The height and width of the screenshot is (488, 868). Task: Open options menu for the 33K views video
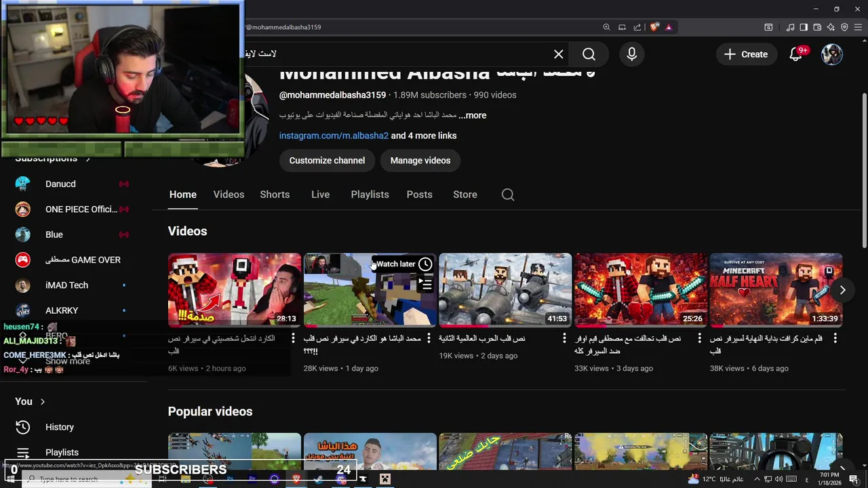(700, 338)
